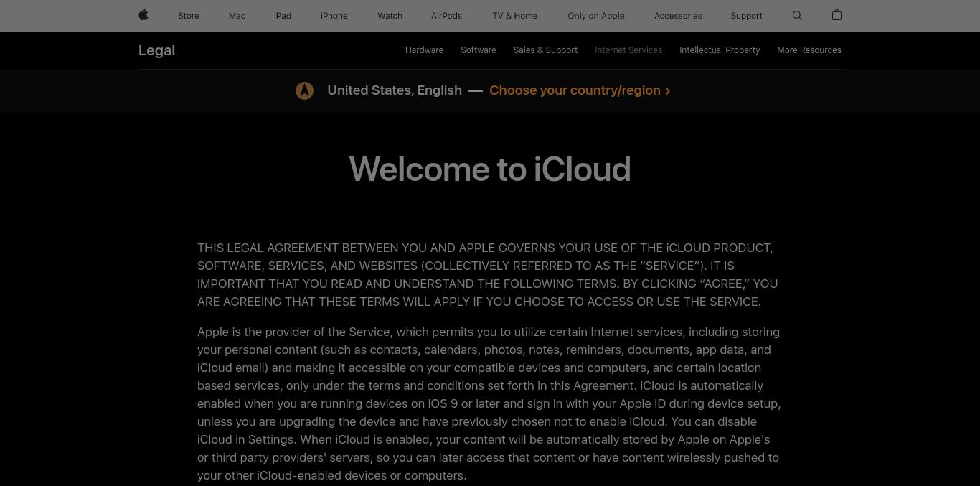980x486 pixels.
Task: Click the orange location compass icon
Action: point(304,90)
